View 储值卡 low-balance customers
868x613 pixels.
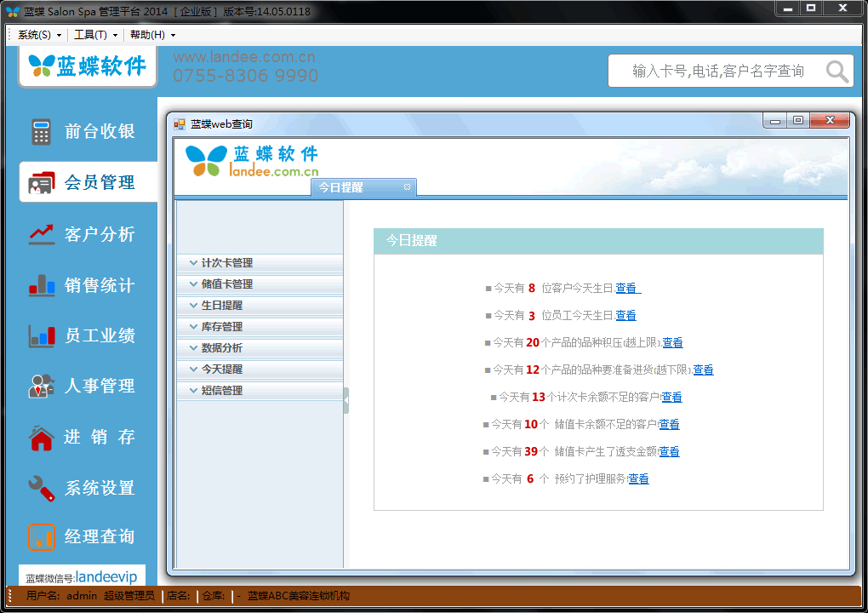pyautogui.click(x=669, y=424)
